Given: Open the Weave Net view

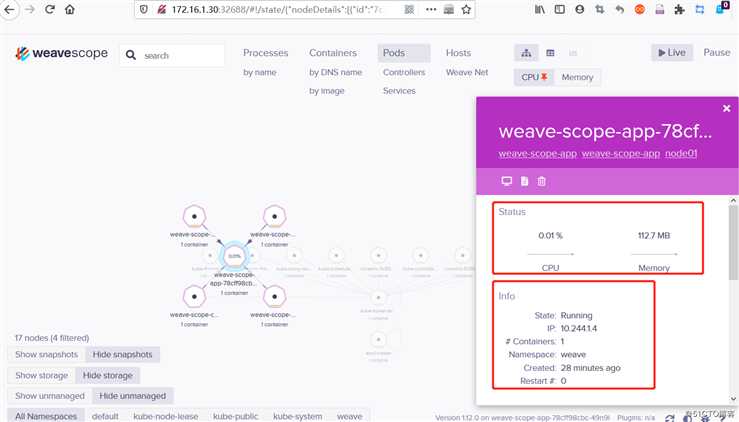Looking at the screenshot, I should coord(467,72).
